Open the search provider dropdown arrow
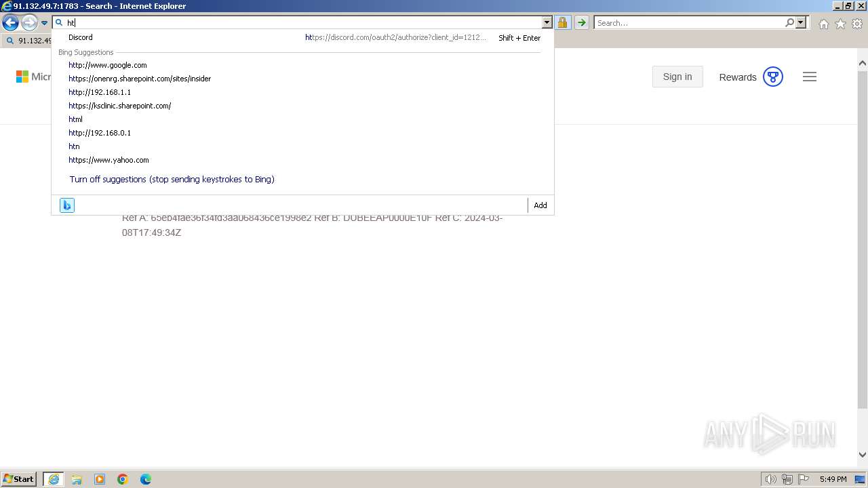The image size is (868, 488). (801, 22)
